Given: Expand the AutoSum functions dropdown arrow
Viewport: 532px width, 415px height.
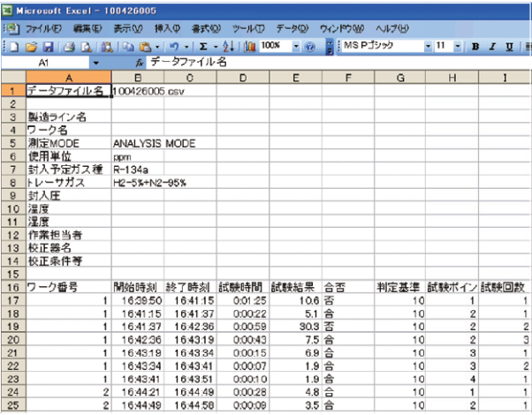Looking at the screenshot, I should tap(216, 47).
